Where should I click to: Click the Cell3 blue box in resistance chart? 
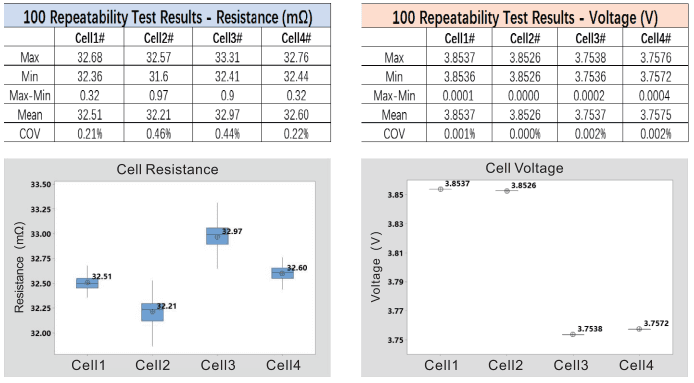click(217, 236)
